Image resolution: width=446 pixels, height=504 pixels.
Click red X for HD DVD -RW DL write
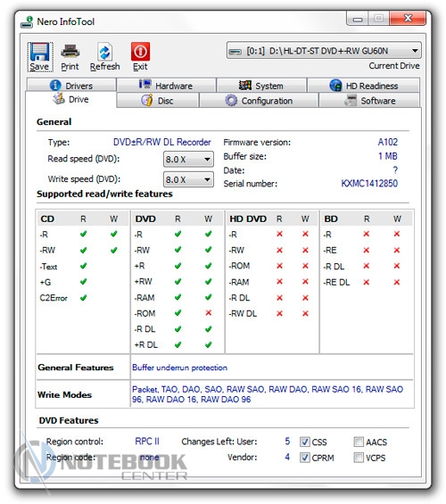coord(305,313)
